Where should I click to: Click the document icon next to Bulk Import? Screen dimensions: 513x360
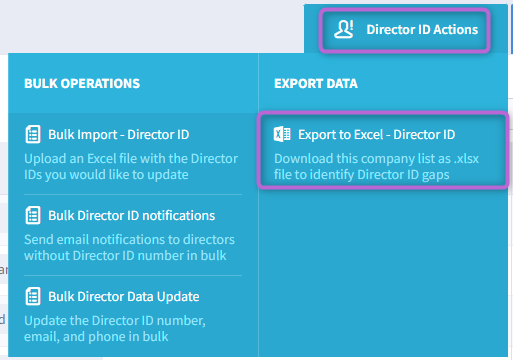[x=33, y=134]
